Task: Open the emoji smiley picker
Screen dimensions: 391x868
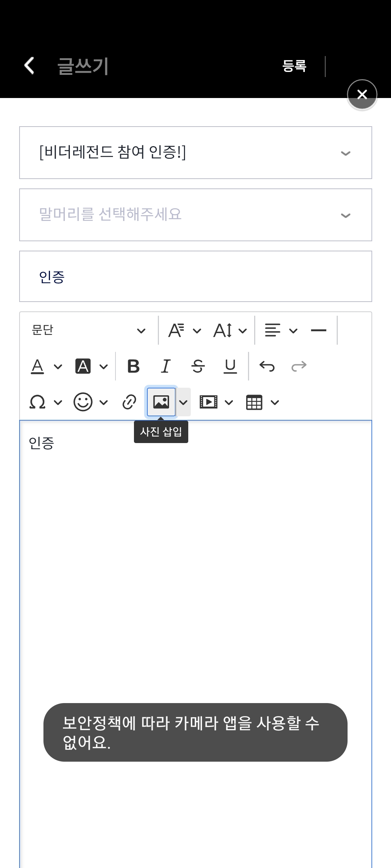Action: click(x=83, y=402)
